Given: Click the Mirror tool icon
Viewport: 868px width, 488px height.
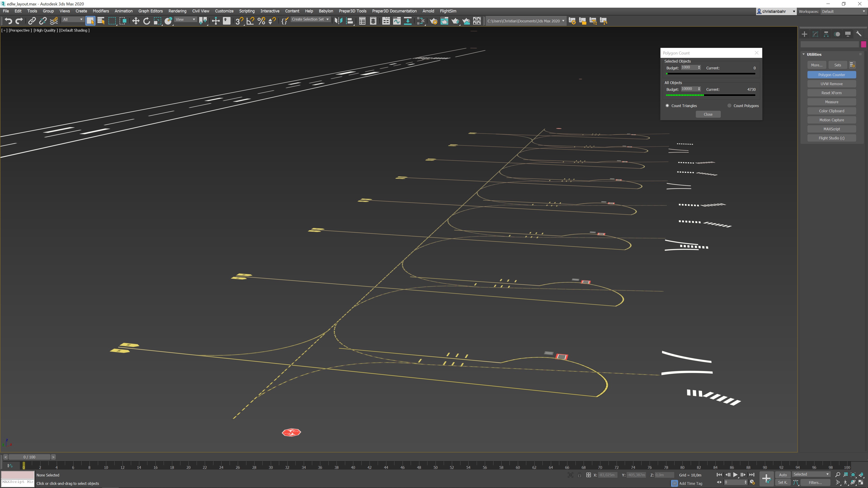Looking at the screenshot, I should [x=338, y=21].
